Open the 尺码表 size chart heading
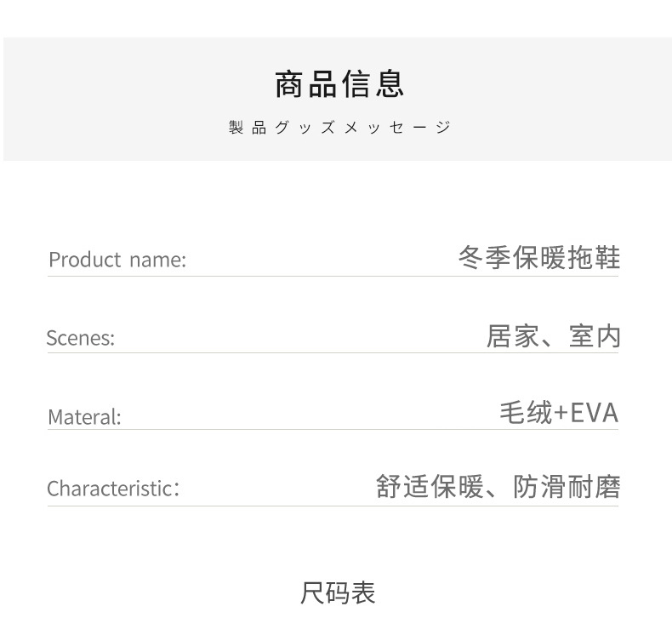Screen dimensions: 672x635 [x=338, y=592]
